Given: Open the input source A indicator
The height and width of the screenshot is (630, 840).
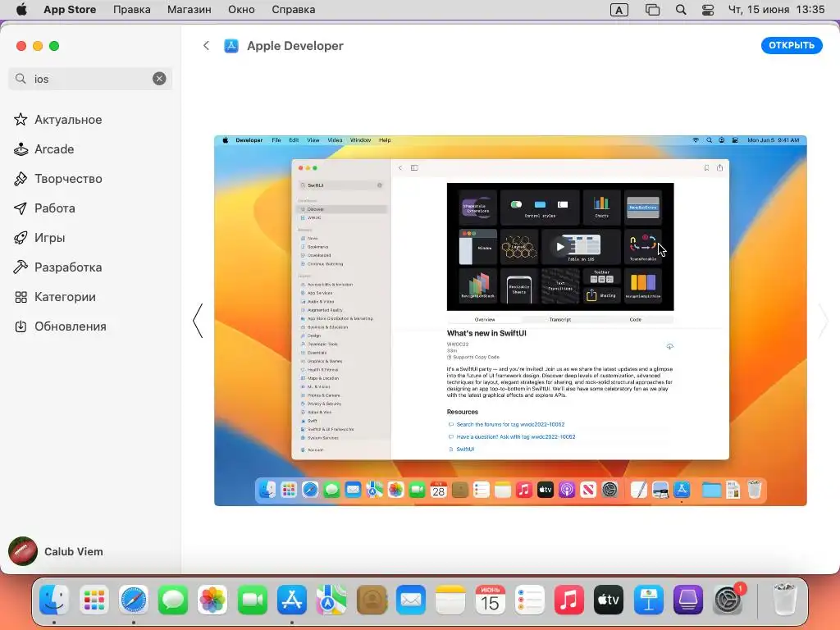Looking at the screenshot, I should pos(619,10).
